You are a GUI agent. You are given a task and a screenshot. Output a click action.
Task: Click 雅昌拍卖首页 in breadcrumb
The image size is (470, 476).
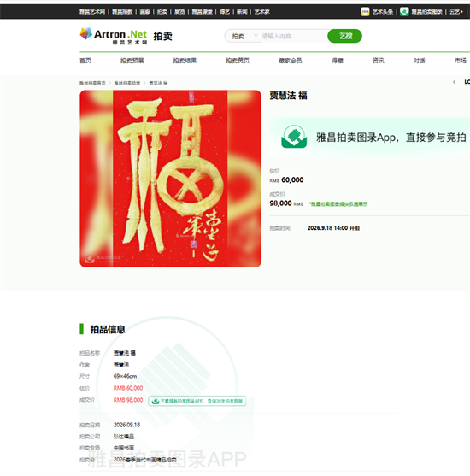point(92,83)
